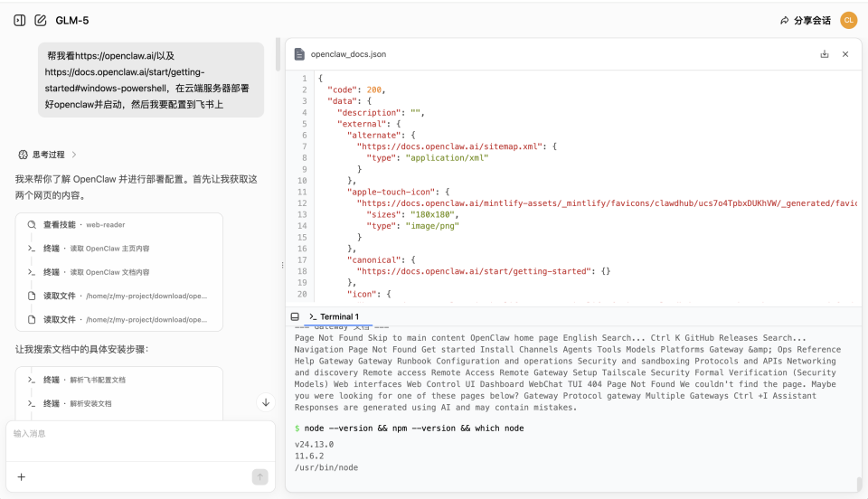Click the 查看技能 search icon
The width and height of the screenshot is (868, 499).
[x=32, y=224]
